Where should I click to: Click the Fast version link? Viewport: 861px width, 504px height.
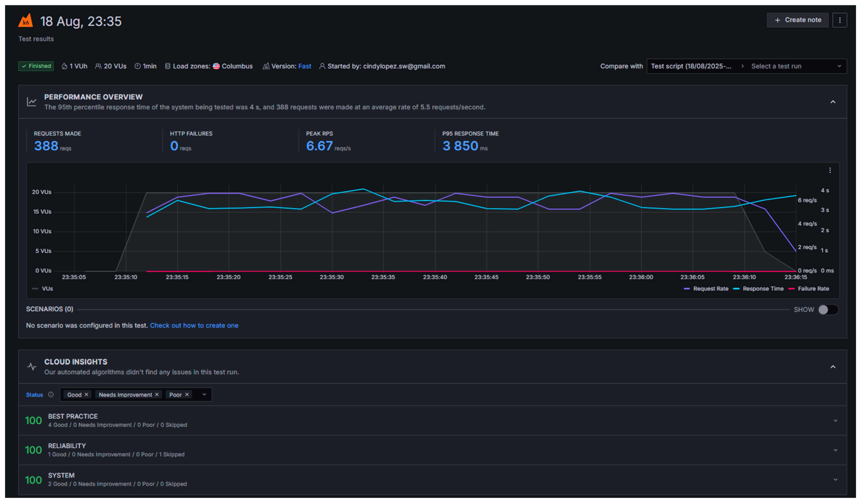tap(304, 66)
